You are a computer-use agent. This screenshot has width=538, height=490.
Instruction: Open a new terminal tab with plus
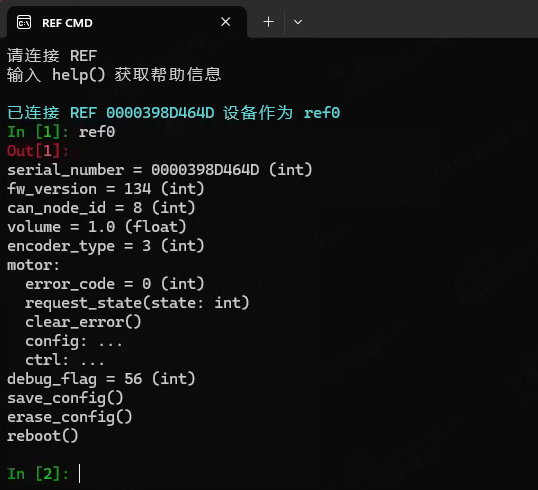pyautogui.click(x=268, y=22)
